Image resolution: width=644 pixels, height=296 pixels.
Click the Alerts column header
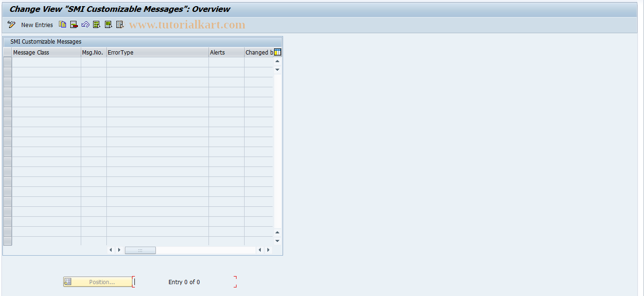point(227,53)
